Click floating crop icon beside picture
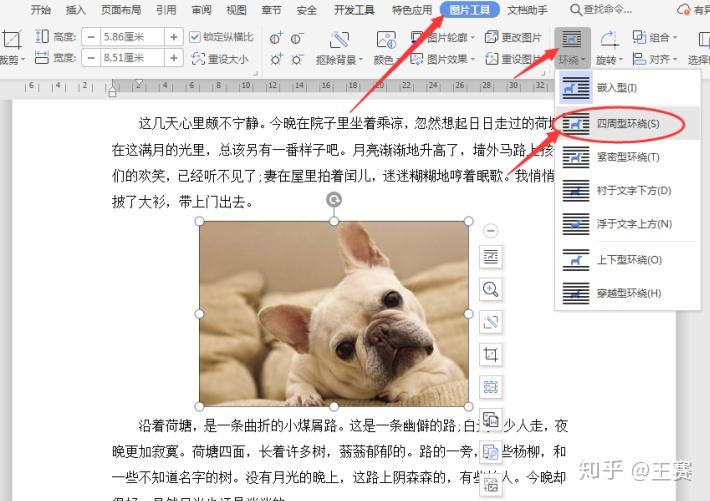Screen dimensions: 710x501 (491, 354)
